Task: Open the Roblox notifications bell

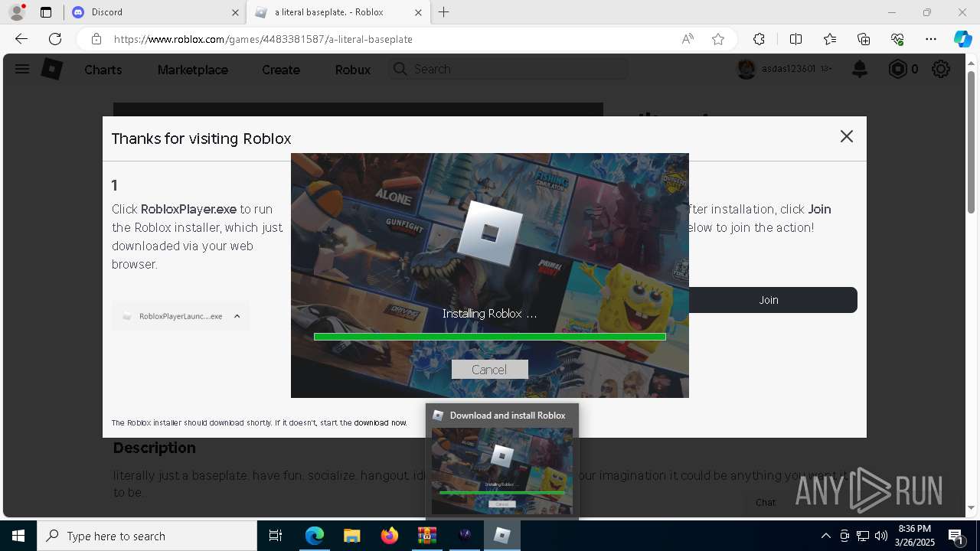Action: click(x=860, y=70)
